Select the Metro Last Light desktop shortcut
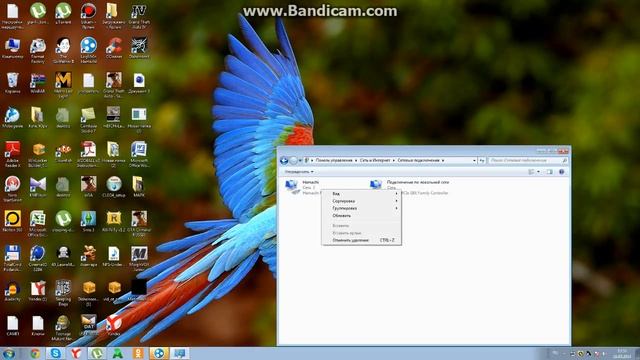The width and height of the screenshot is (640, 360). pos(63,85)
